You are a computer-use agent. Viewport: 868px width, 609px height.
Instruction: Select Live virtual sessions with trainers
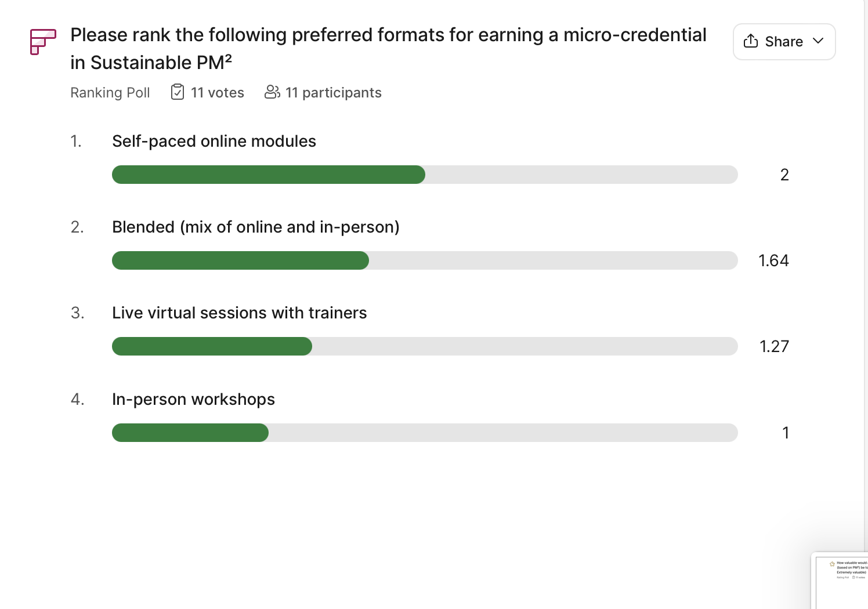coord(240,313)
